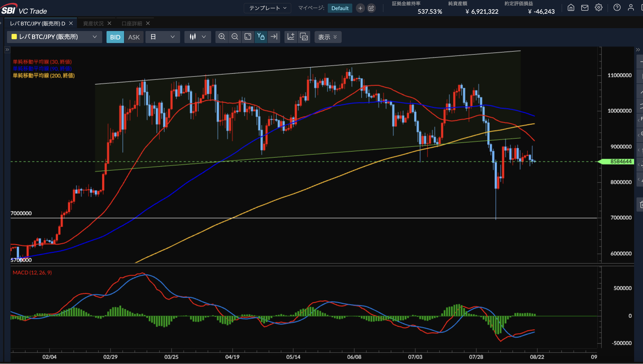Viewport: 643px width, 364px height.
Task: Select the 単純移動平均線 (200, 終値) legend
Action: point(44,75)
